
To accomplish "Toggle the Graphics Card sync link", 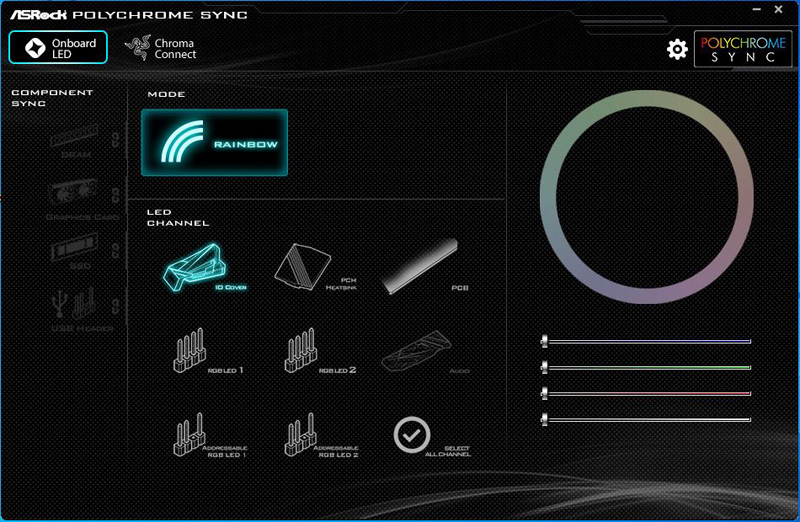I will (116, 195).
